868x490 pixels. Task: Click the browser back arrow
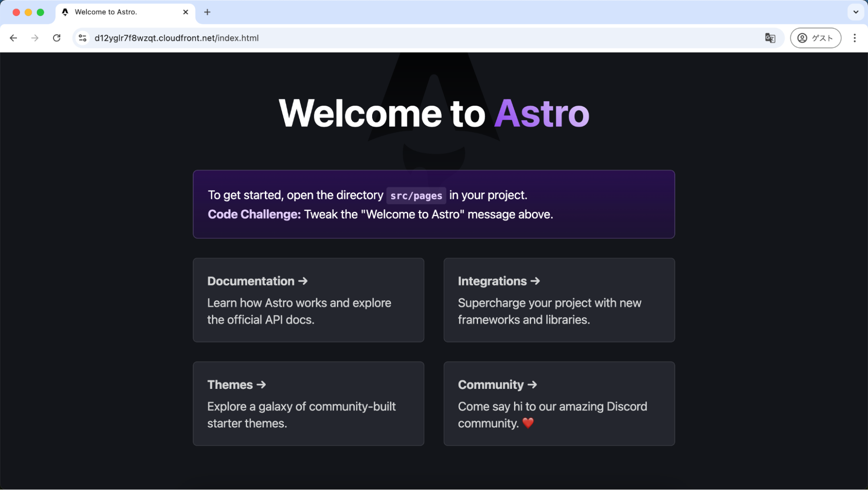click(x=13, y=38)
